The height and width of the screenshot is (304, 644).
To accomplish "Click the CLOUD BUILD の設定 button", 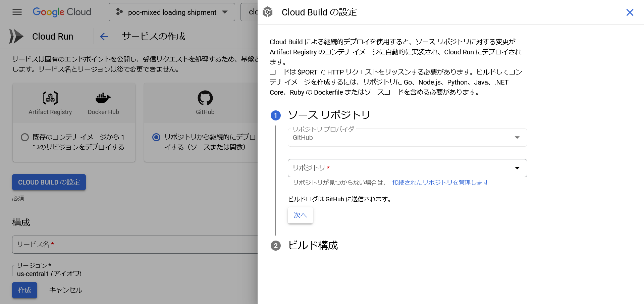I will coord(49,182).
